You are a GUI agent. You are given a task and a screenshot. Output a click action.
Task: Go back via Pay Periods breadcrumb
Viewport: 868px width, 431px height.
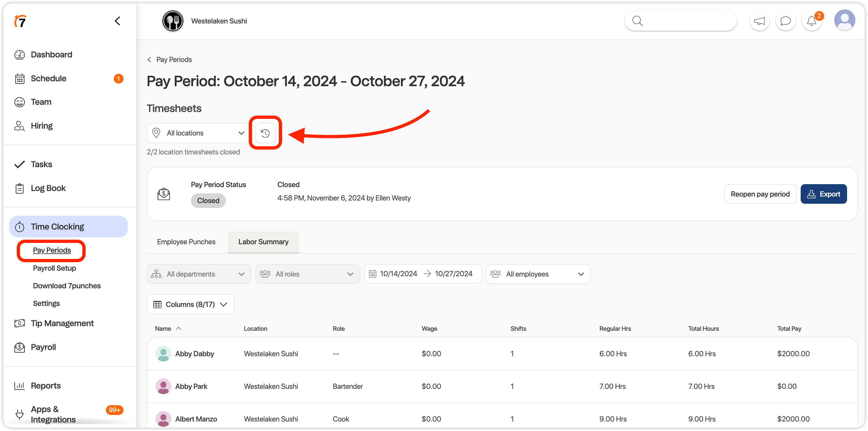click(170, 60)
